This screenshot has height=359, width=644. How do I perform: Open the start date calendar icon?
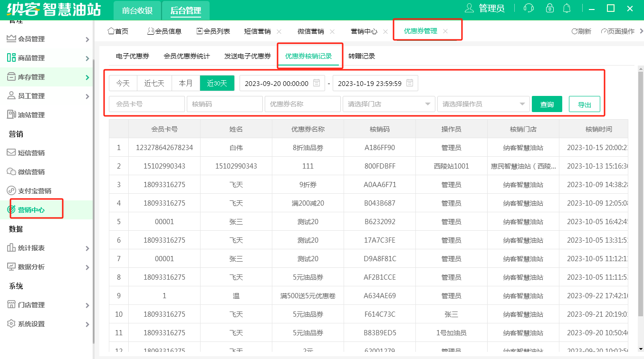coord(317,83)
